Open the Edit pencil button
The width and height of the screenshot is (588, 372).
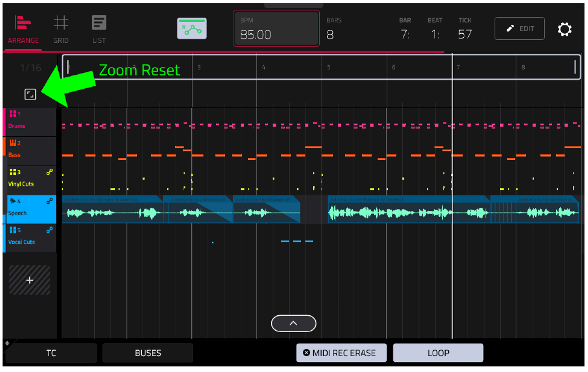click(x=519, y=29)
